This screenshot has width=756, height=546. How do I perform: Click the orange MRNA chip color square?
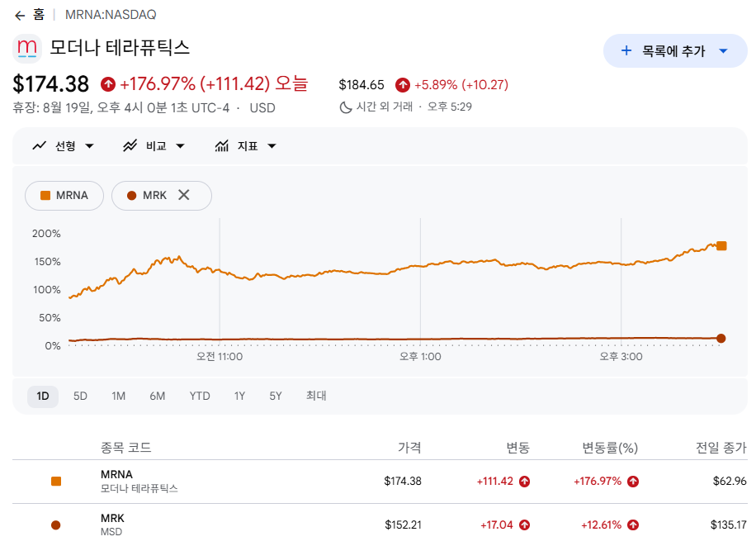[45, 196]
